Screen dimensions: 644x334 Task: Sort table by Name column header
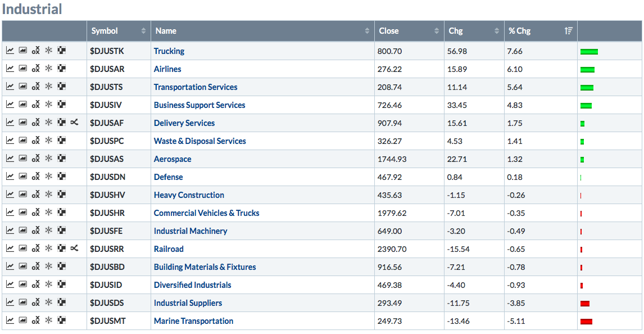(262, 31)
